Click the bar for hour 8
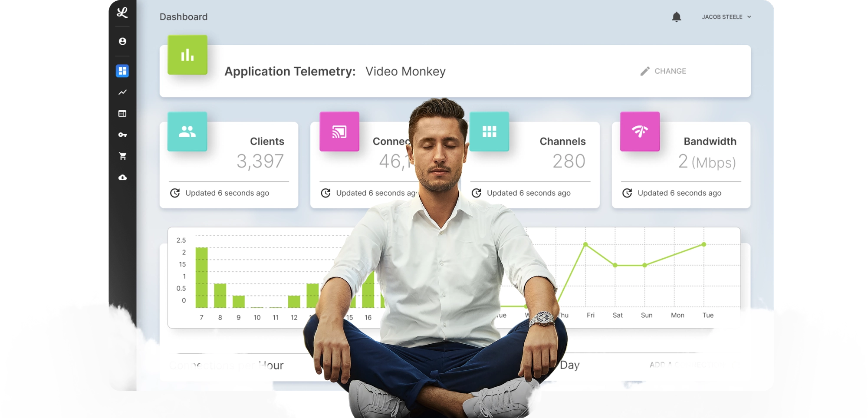The width and height of the screenshot is (868, 418). coord(220,296)
